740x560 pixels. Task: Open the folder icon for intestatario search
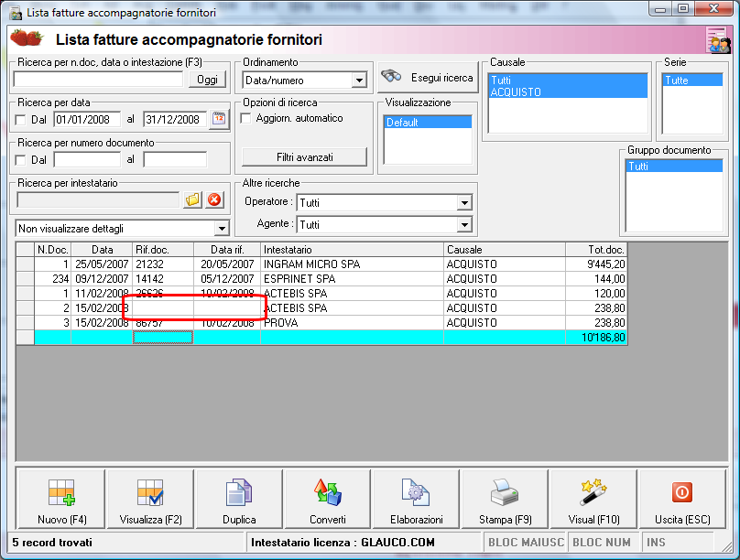pyautogui.click(x=192, y=199)
